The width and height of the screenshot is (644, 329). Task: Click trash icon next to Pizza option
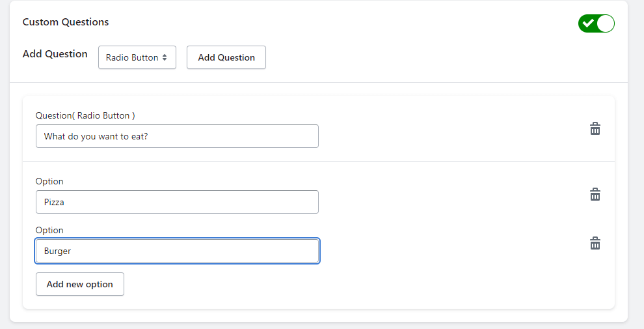595,195
